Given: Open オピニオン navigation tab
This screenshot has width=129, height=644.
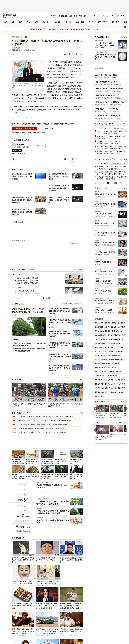Looking at the screenshot, I should click(57, 22).
